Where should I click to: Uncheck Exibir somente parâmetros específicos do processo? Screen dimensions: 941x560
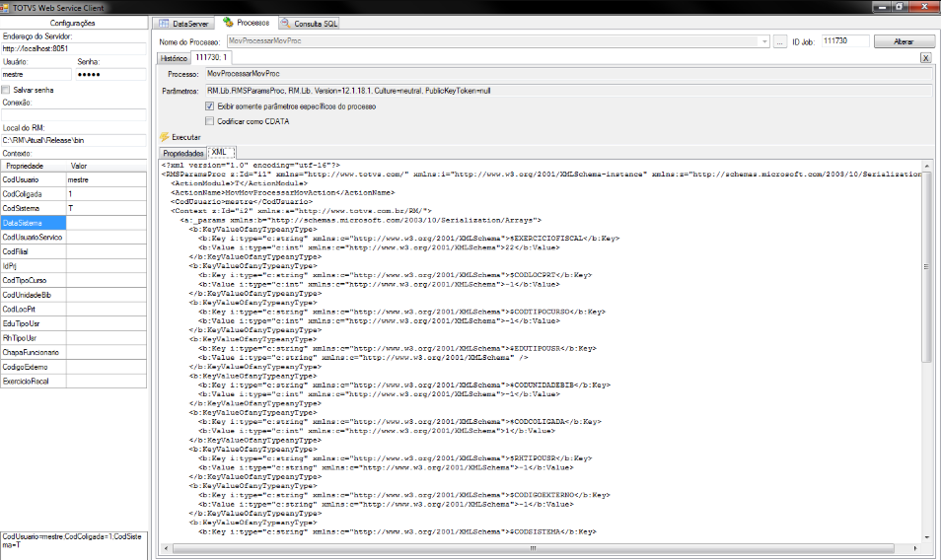tap(209, 106)
